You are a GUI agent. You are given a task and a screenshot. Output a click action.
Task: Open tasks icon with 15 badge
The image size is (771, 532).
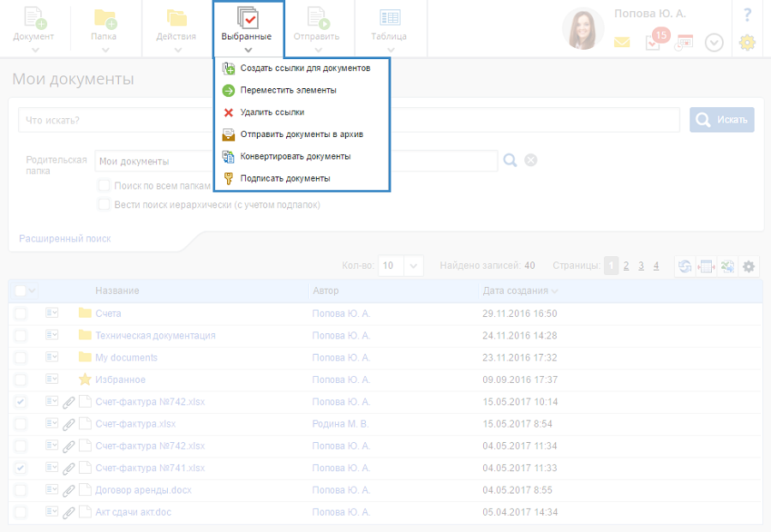click(653, 42)
